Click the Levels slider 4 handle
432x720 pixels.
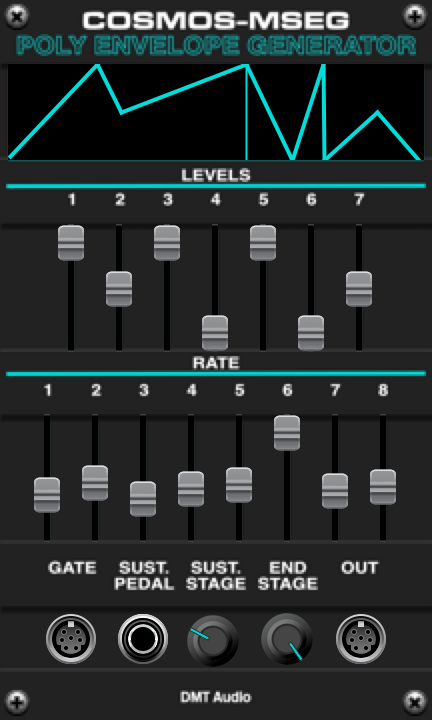pyautogui.click(x=215, y=333)
